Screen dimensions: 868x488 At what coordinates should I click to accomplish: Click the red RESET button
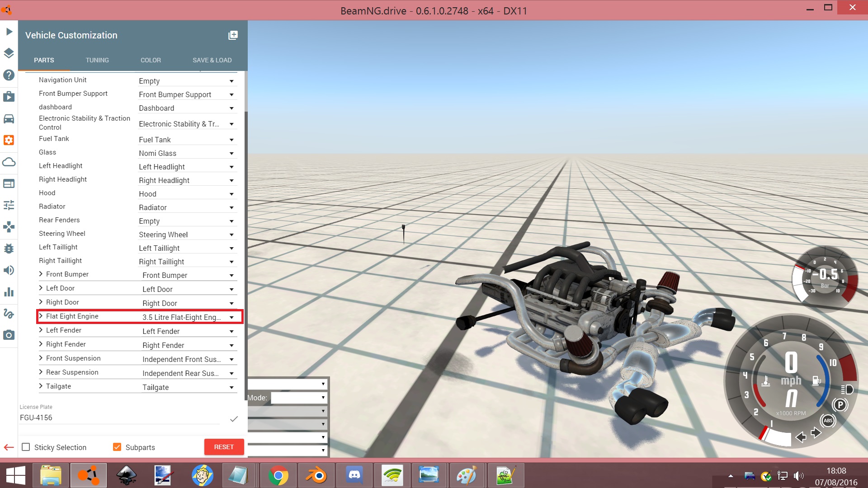tap(224, 447)
